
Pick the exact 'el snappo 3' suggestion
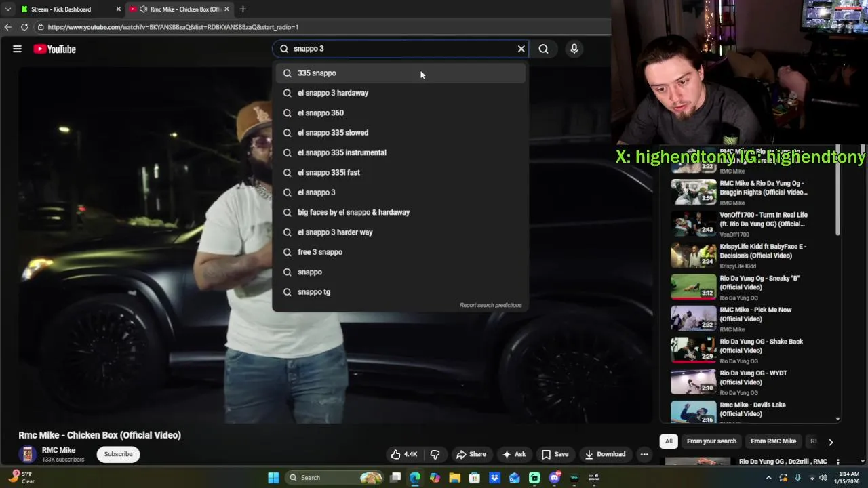(x=400, y=192)
